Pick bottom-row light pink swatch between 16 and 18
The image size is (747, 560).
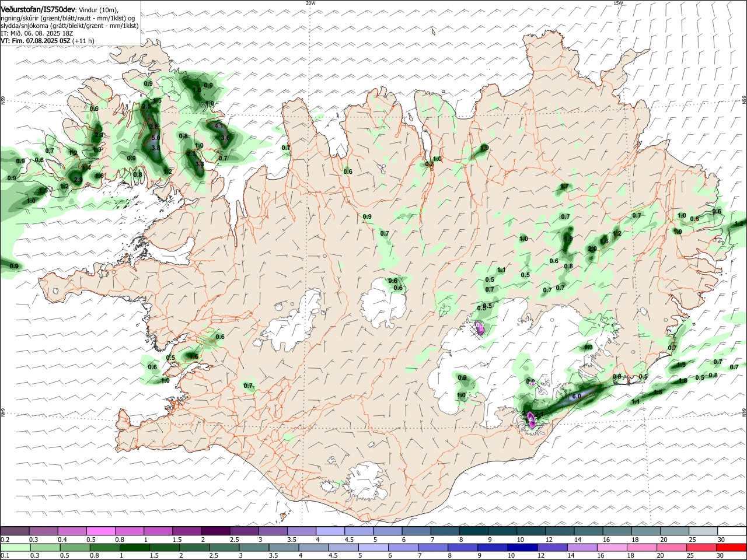612,548
